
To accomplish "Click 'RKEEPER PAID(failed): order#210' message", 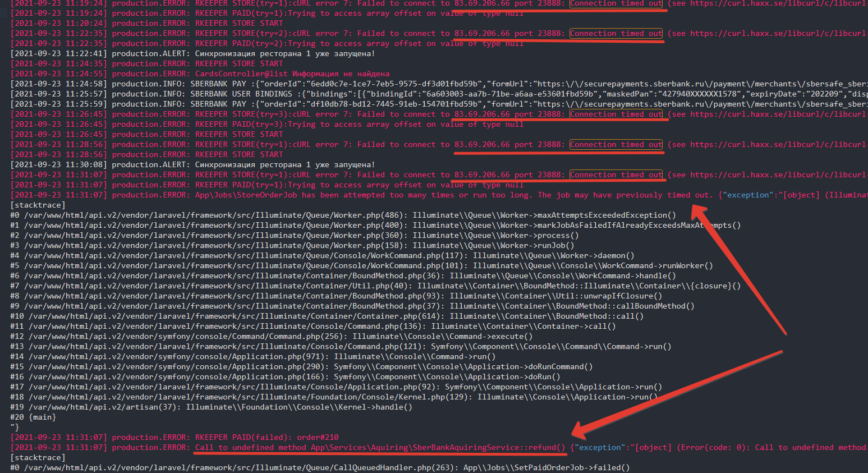I will point(267,438).
